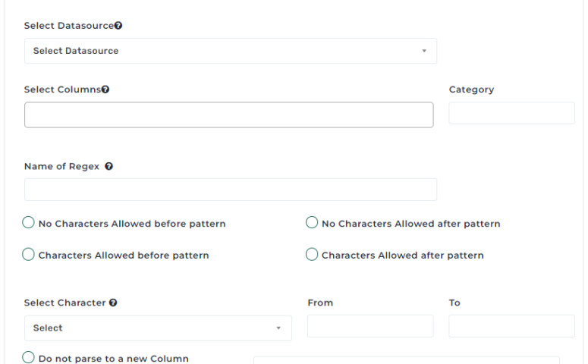Viewport: 588px width, 364px height.
Task: Choose Characters Allowed after pattern option
Action: (312, 255)
